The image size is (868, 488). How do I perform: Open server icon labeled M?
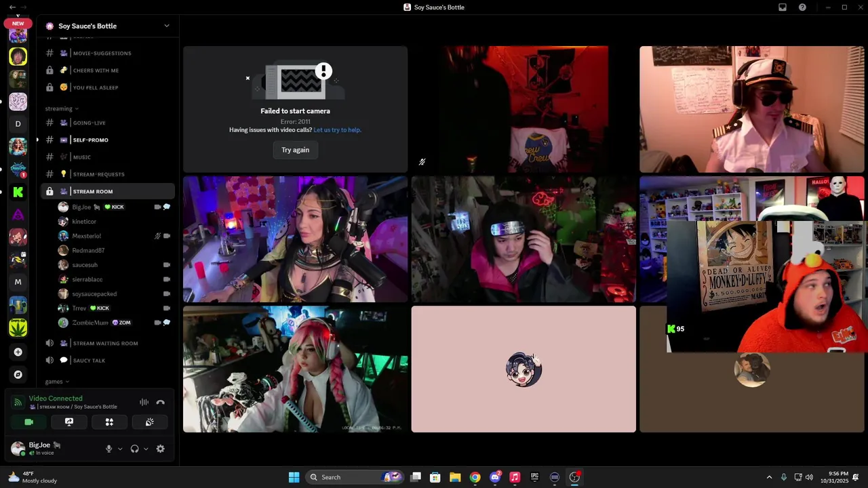[x=18, y=282]
